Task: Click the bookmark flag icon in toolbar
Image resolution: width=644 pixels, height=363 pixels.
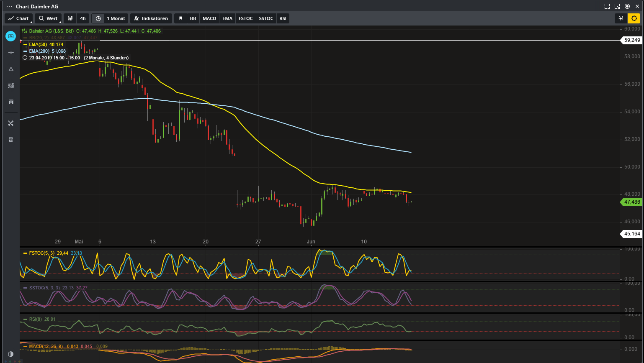Action: coord(180,18)
